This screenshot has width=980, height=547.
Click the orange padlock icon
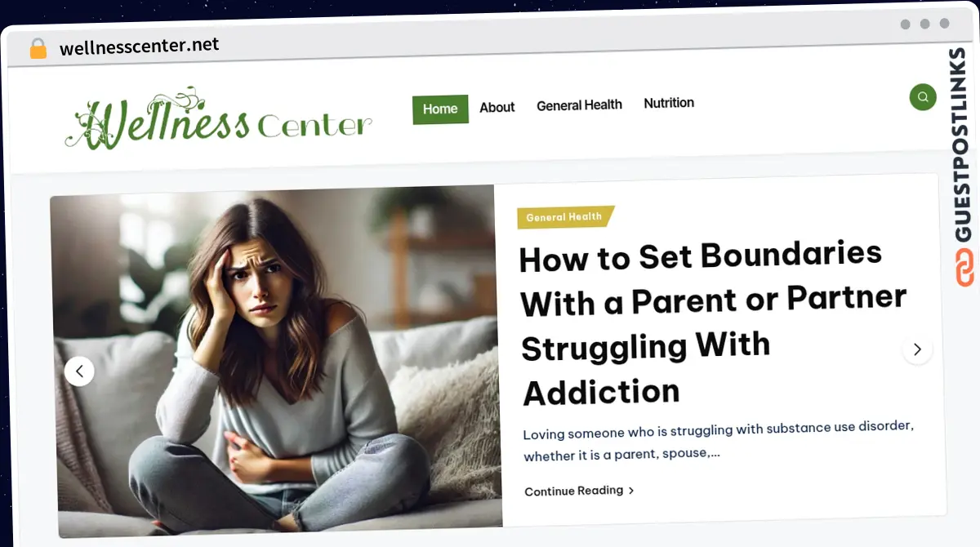point(38,49)
